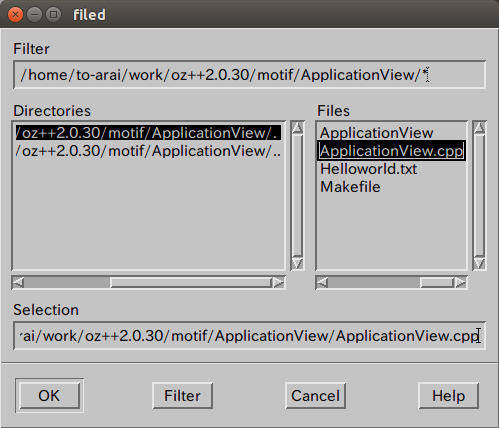This screenshot has width=499, height=428.
Task: Click Directories list down scroll arrow
Action: [x=297, y=263]
